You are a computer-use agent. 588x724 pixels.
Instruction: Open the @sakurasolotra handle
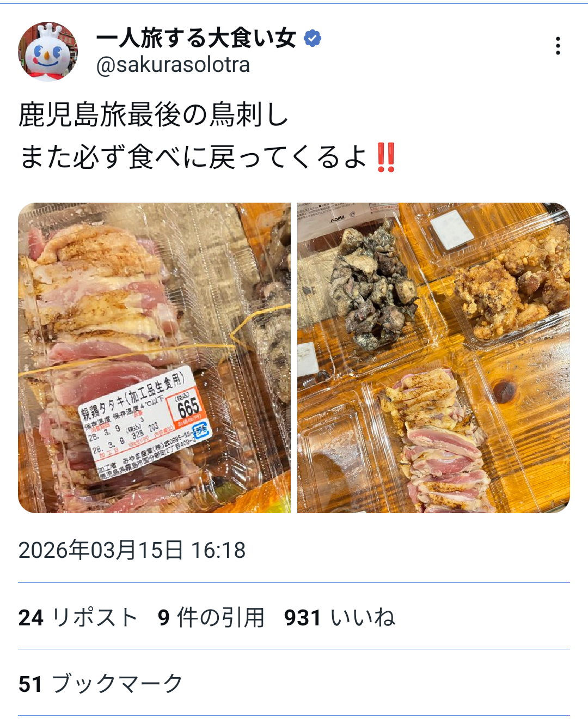pyautogui.click(x=173, y=65)
